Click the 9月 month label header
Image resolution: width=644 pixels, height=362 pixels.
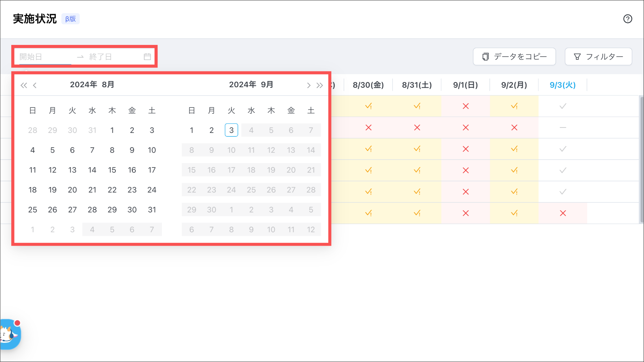click(267, 85)
